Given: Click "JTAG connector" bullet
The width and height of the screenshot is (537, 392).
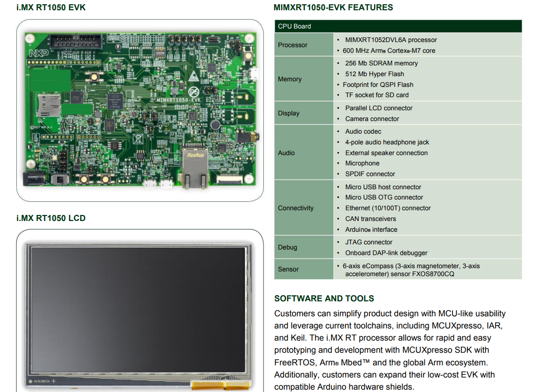Looking at the screenshot, I should point(368,242).
